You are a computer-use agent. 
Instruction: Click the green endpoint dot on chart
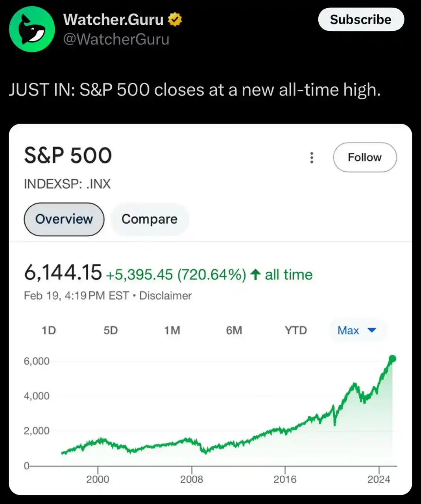(392, 358)
